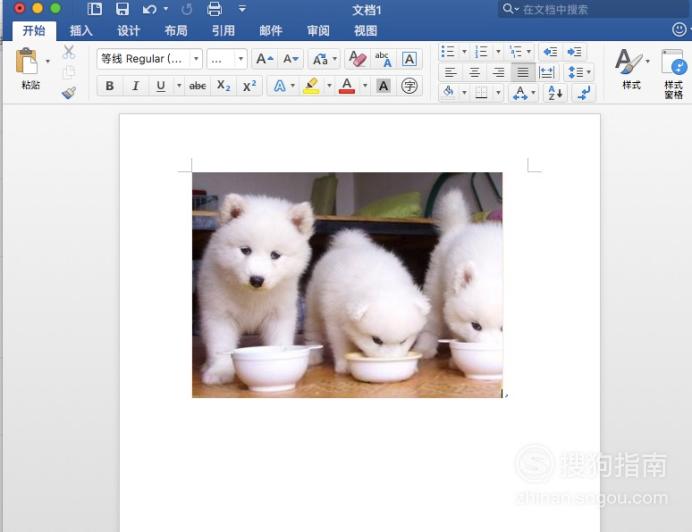Apply red font color
Screen dimensions: 692x532
[347, 86]
